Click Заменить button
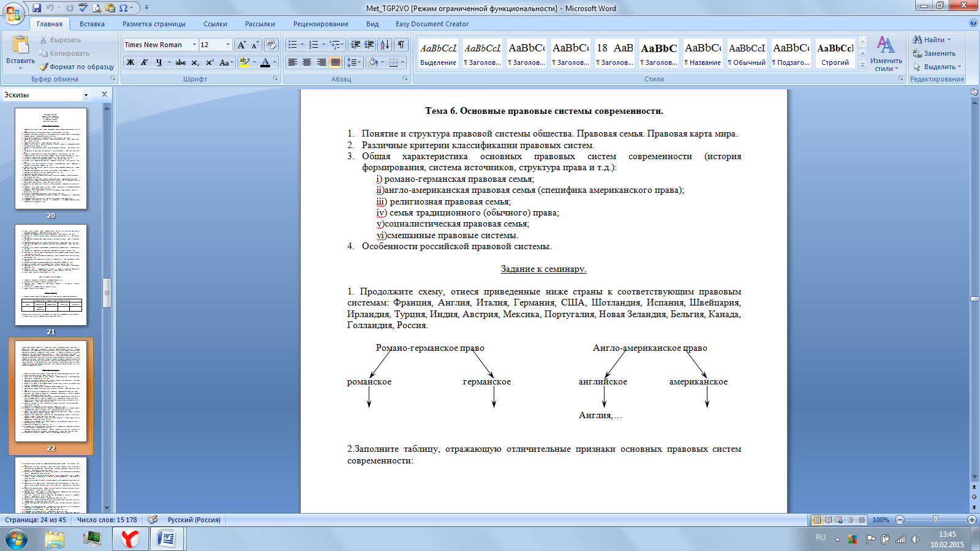Viewport: 980px width, 551px height. 935,53
